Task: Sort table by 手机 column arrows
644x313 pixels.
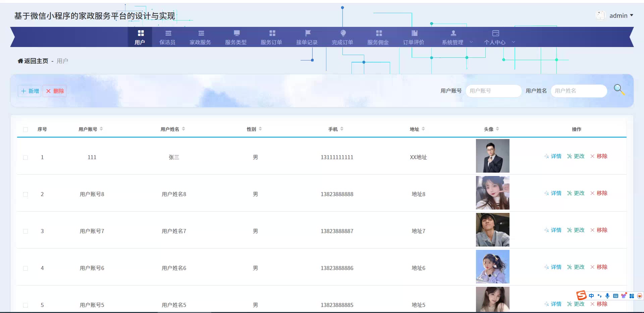Action: point(342,129)
